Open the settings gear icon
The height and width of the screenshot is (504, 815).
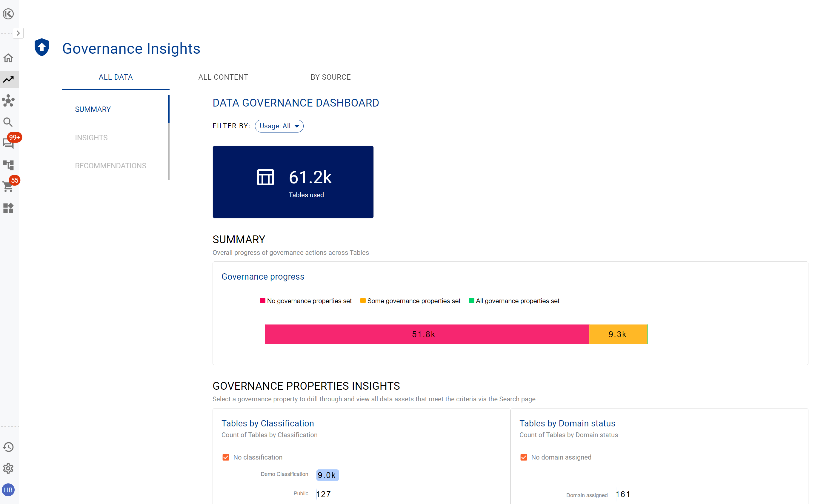pyautogui.click(x=8, y=468)
